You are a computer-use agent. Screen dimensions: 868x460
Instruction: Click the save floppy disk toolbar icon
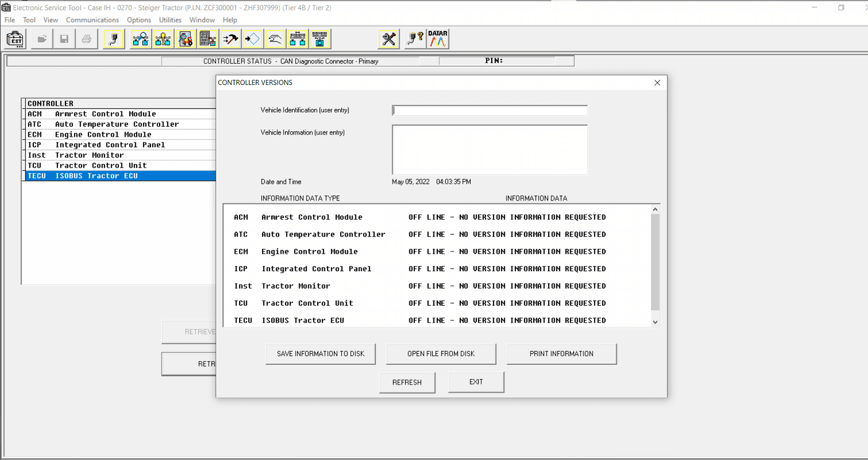tap(64, 39)
